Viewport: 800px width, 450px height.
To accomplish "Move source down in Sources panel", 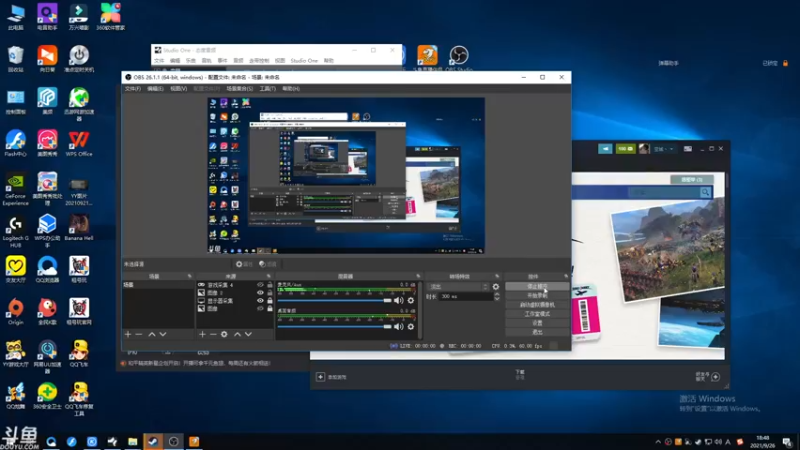I will 248,334.
